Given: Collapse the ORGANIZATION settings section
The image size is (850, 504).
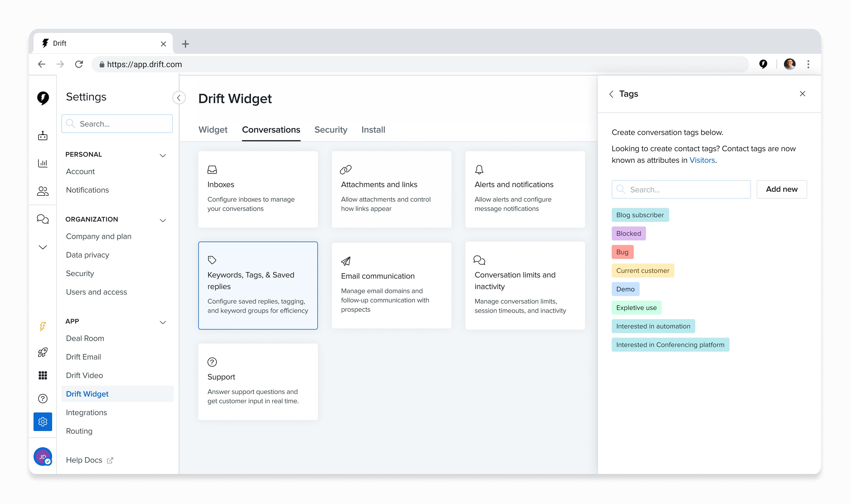Looking at the screenshot, I should pyautogui.click(x=163, y=220).
